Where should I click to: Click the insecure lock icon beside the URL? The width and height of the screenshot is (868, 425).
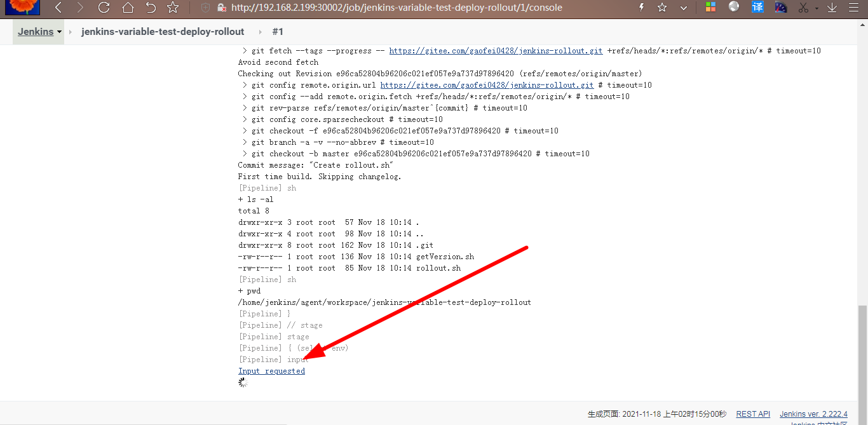point(222,8)
